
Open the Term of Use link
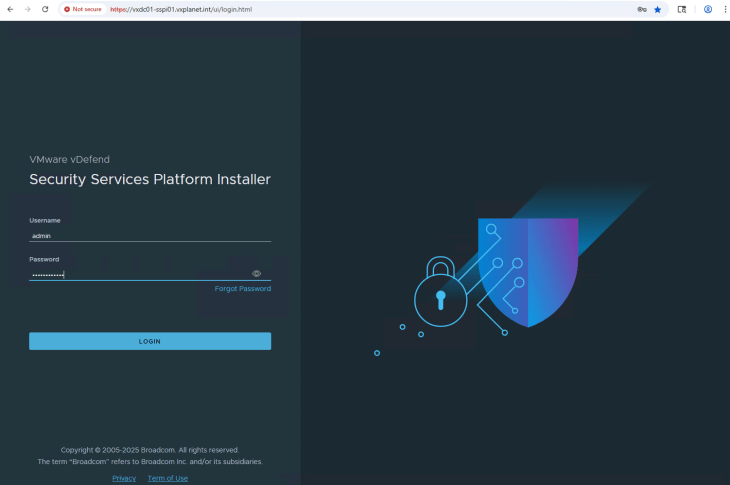pos(167,478)
